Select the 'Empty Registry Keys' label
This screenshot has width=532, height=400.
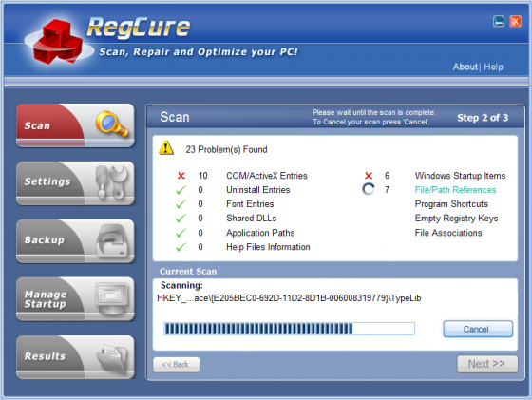click(456, 219)
